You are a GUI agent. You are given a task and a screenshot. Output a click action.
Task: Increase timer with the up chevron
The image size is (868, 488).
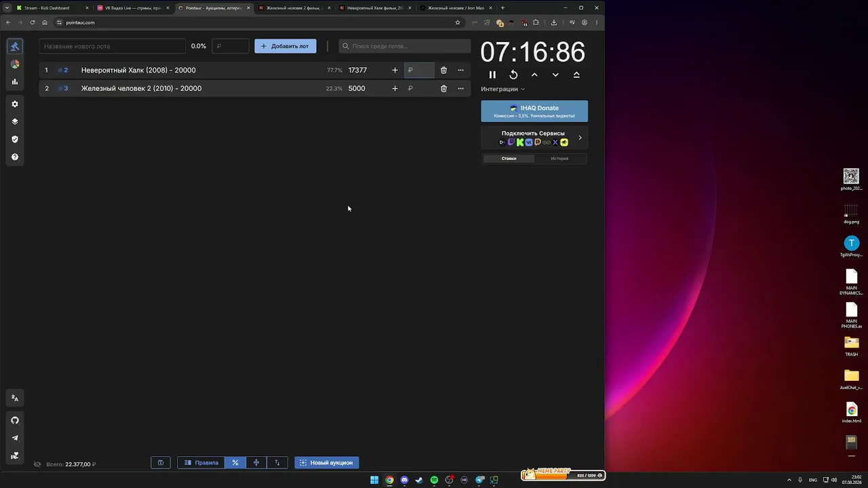coord(534,75)
